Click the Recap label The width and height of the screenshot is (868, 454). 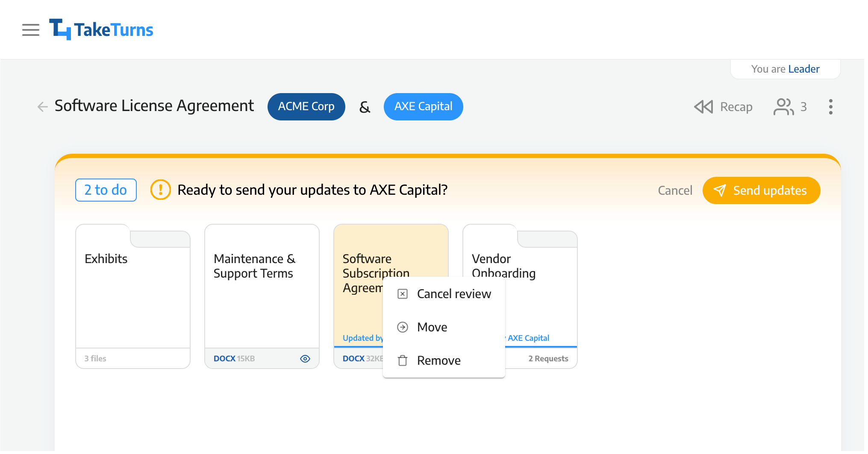[736, 107]
